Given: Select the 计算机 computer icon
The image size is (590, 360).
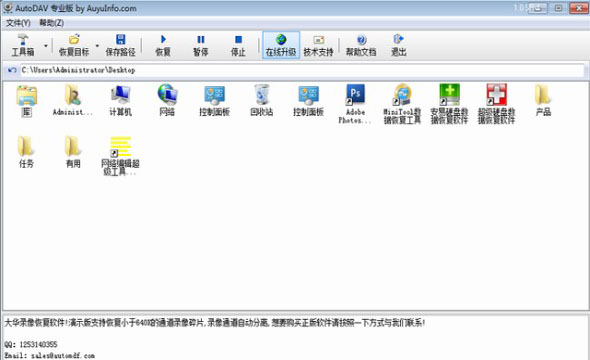Looking at the screenshot, I should tap(120, 101).
